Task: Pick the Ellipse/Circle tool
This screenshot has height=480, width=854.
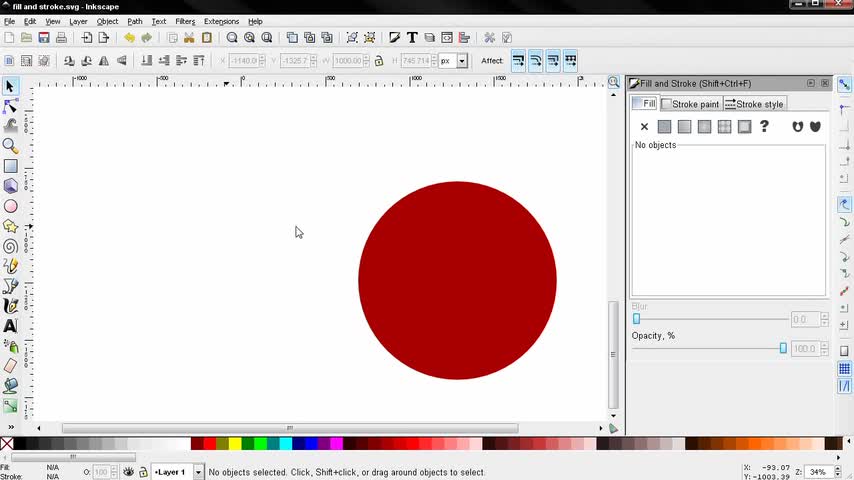Action: click(10, 206)
